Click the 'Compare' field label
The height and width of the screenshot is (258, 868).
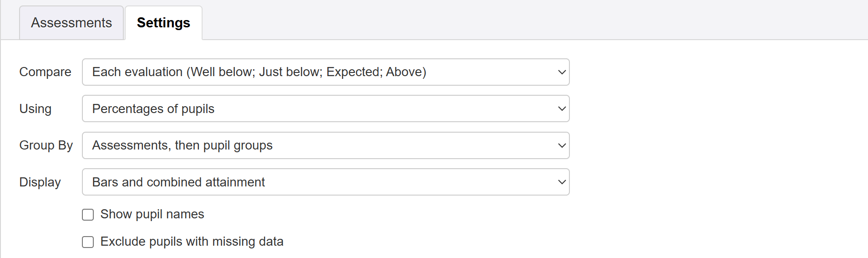[x=45, y=72]
